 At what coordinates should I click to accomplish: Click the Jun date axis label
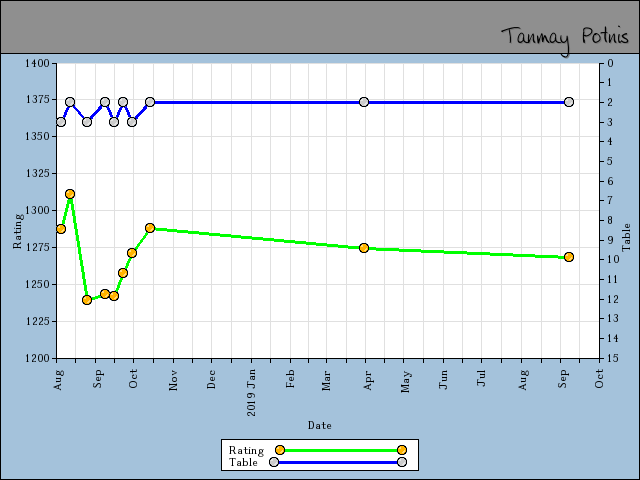pyautogui.click(x=443, y=380)
